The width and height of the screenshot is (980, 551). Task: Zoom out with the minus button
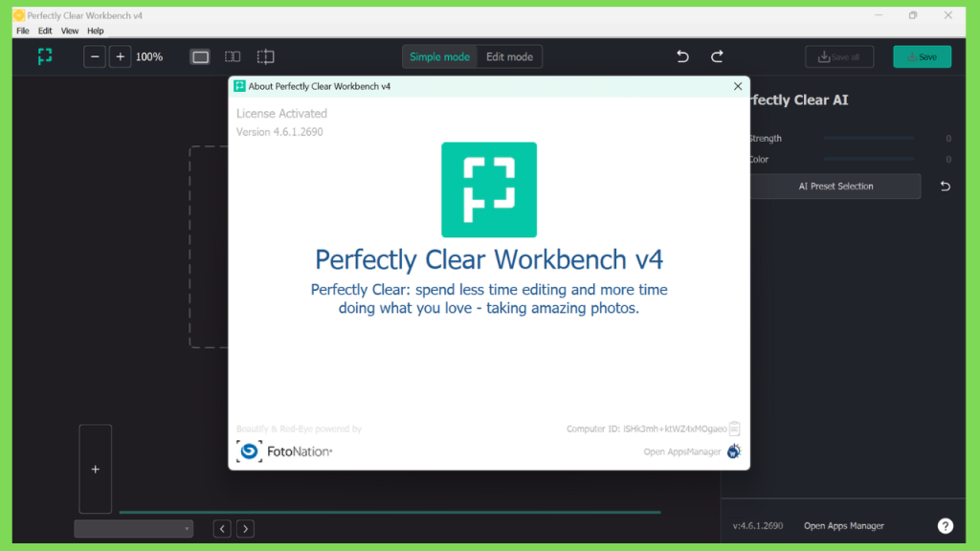click(95, 56)
